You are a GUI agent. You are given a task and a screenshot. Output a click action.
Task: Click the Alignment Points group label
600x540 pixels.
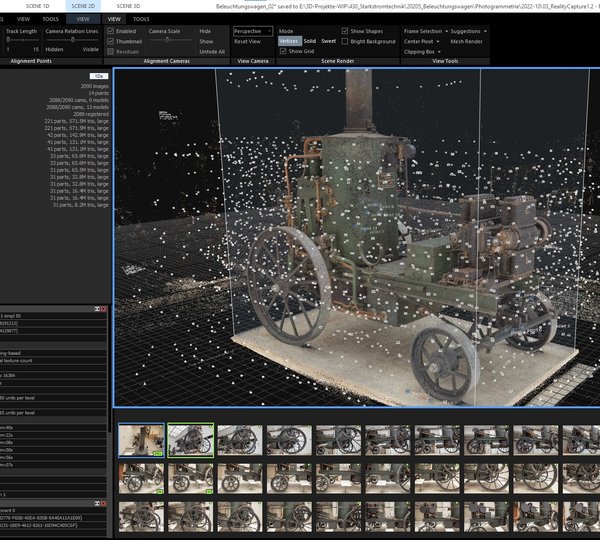point(31,61)
